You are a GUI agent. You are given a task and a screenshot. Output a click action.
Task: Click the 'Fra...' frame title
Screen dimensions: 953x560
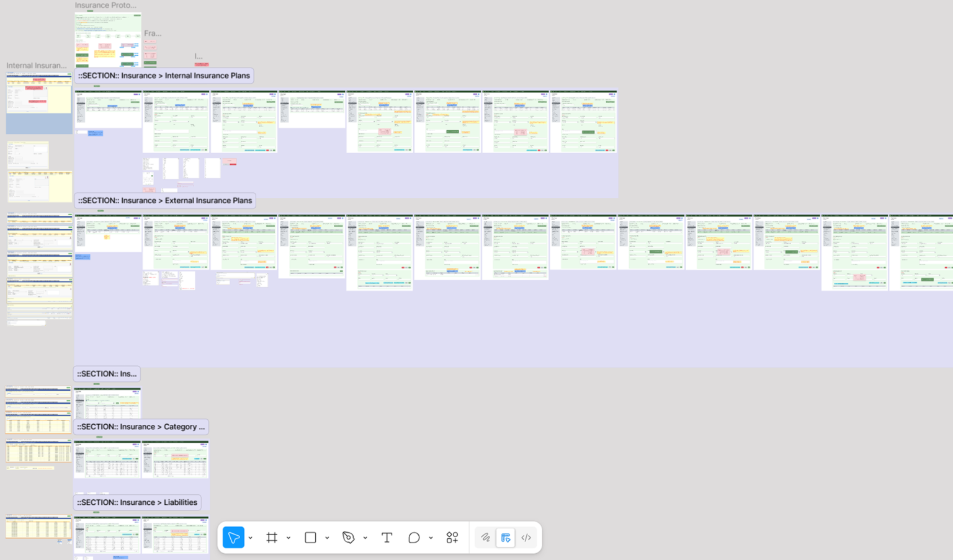coord(153,33)
